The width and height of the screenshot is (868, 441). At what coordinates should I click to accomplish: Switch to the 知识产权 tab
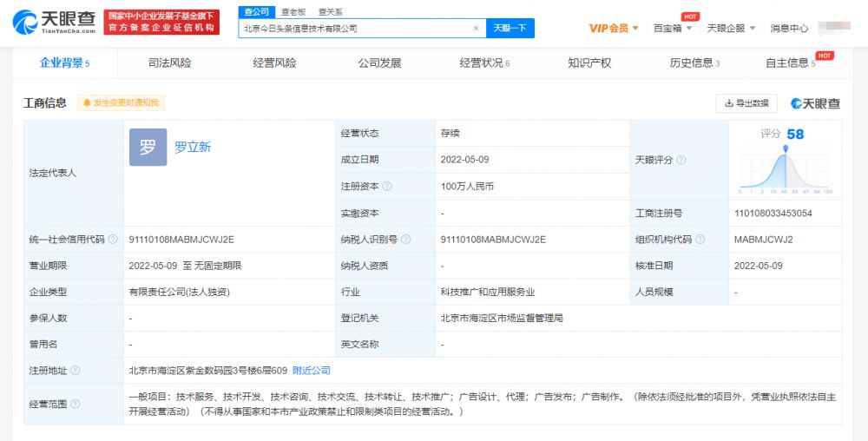click(589, 63)
